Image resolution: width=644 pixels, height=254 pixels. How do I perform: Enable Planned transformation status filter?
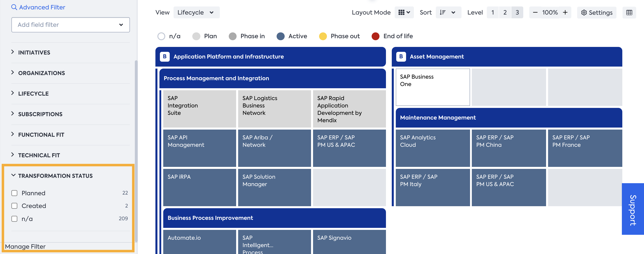coord(14,193)
